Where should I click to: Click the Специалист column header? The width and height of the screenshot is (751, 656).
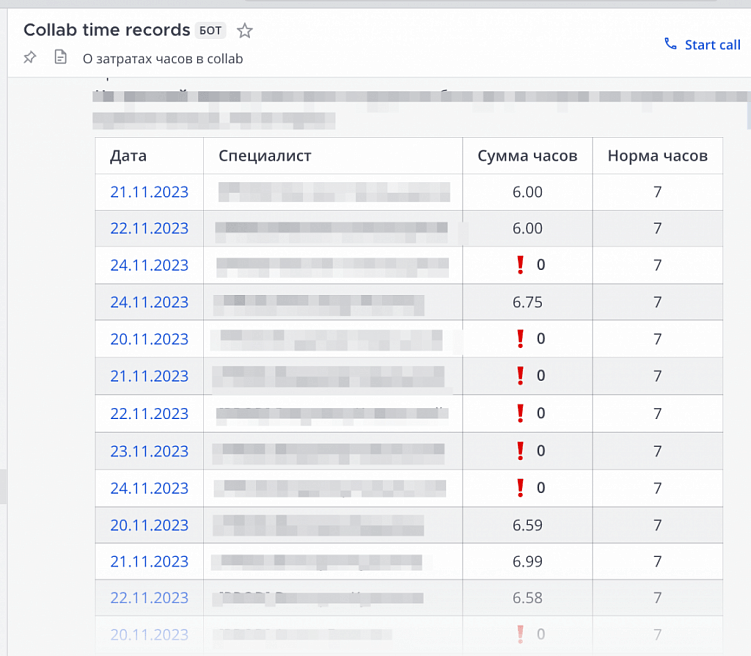(x=265, y=156)
